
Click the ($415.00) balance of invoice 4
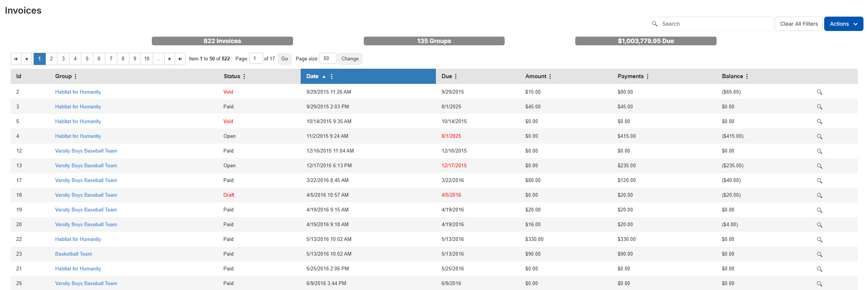pyautogui.click(x=733, y=136)
